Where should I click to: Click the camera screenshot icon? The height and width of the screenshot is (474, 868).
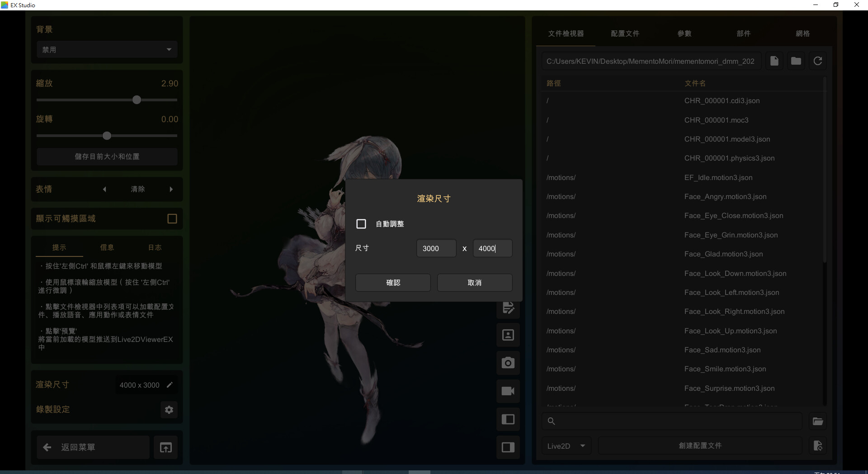tap(508, 363)
